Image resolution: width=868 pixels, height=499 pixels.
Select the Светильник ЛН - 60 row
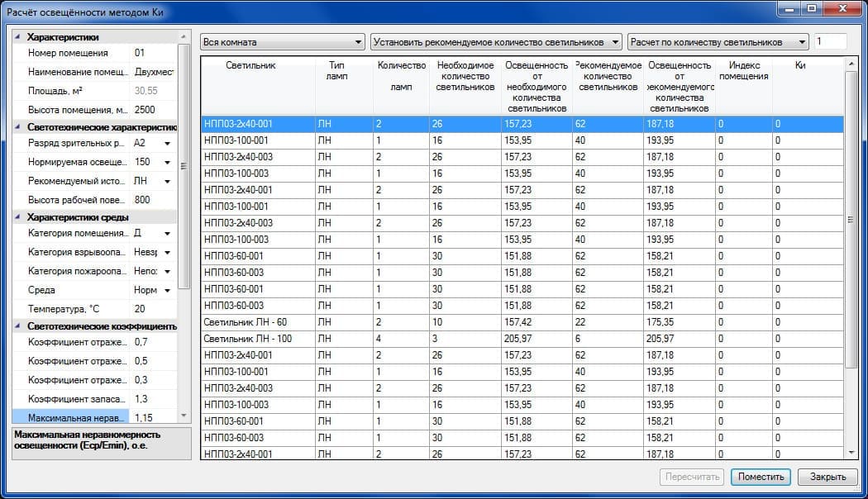[522, 322]
